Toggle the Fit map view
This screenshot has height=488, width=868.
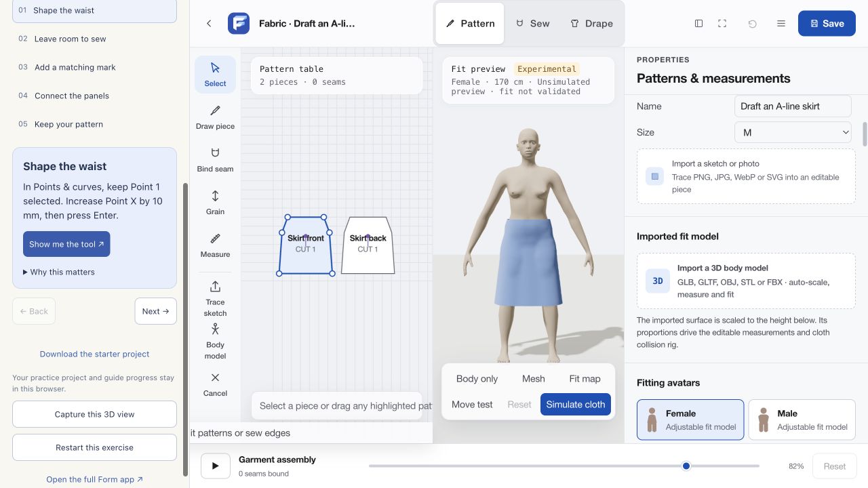click(x=585, y=379)
